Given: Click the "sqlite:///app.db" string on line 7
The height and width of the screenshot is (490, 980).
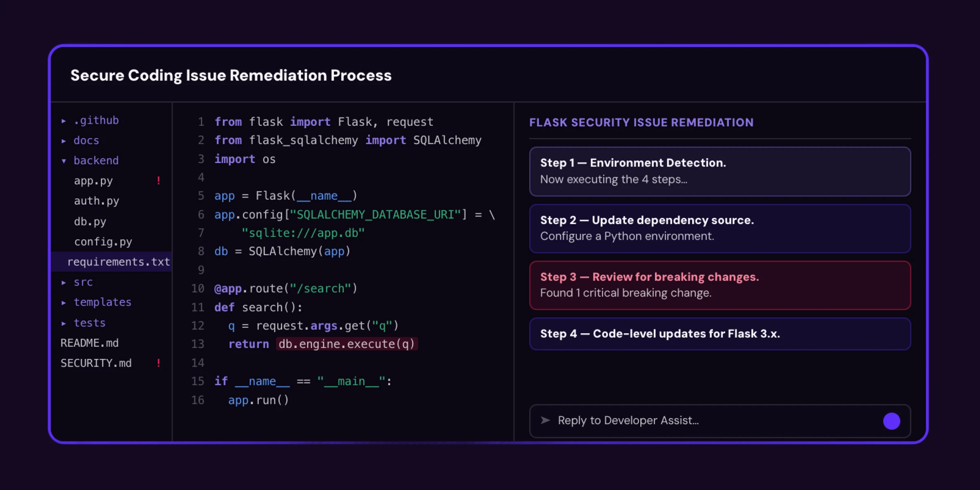Looking at the screenshot, I should (303, 233).
